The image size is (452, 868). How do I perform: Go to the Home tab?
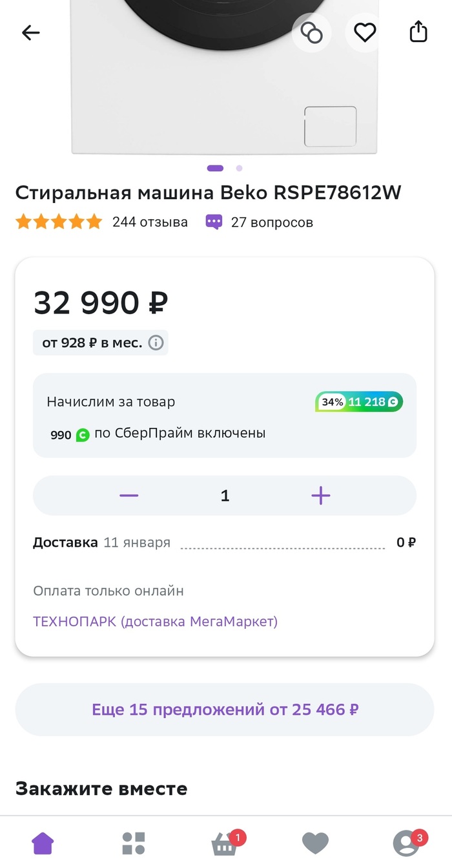coord(43,843)
